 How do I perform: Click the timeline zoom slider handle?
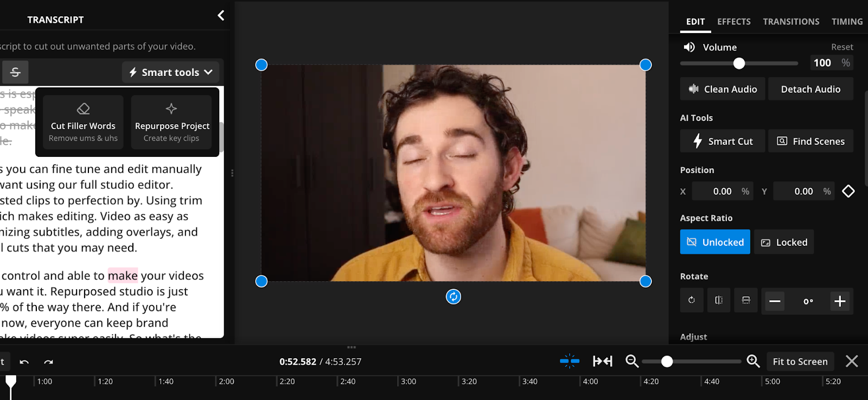(667, 361)
